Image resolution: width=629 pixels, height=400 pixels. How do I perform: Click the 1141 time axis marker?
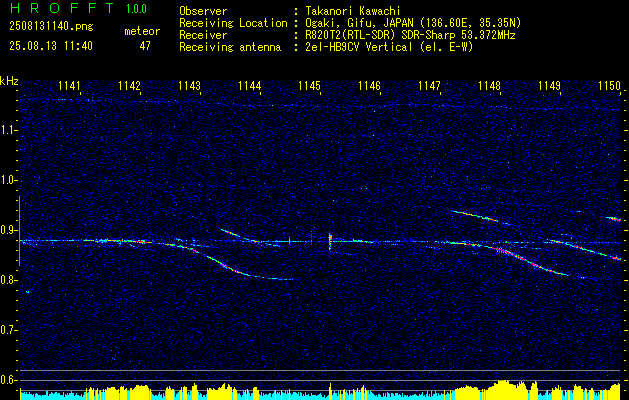(69, 86)
